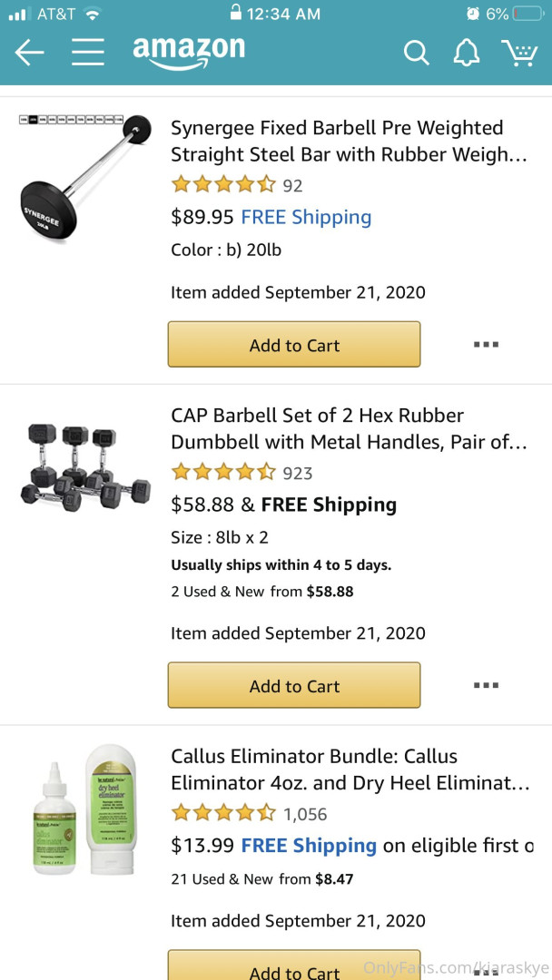The height and width of the screenshot is (980, 552).
Task: Open more options for Synergee Barbell
Action: [486, 345]
